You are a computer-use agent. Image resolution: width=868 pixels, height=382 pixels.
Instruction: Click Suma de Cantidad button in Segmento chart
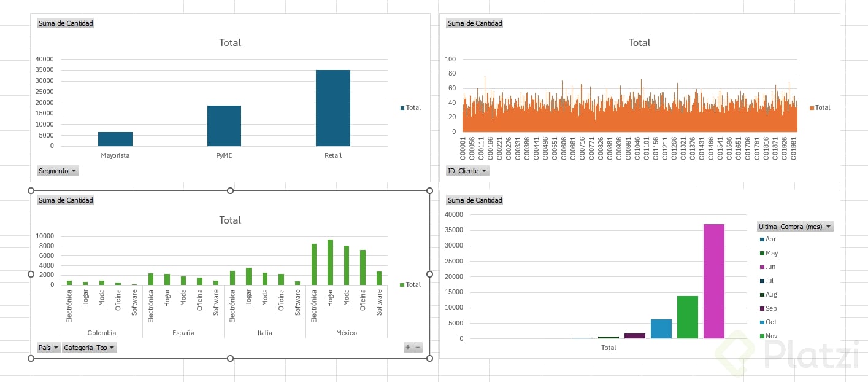click(x=66, y=23)
